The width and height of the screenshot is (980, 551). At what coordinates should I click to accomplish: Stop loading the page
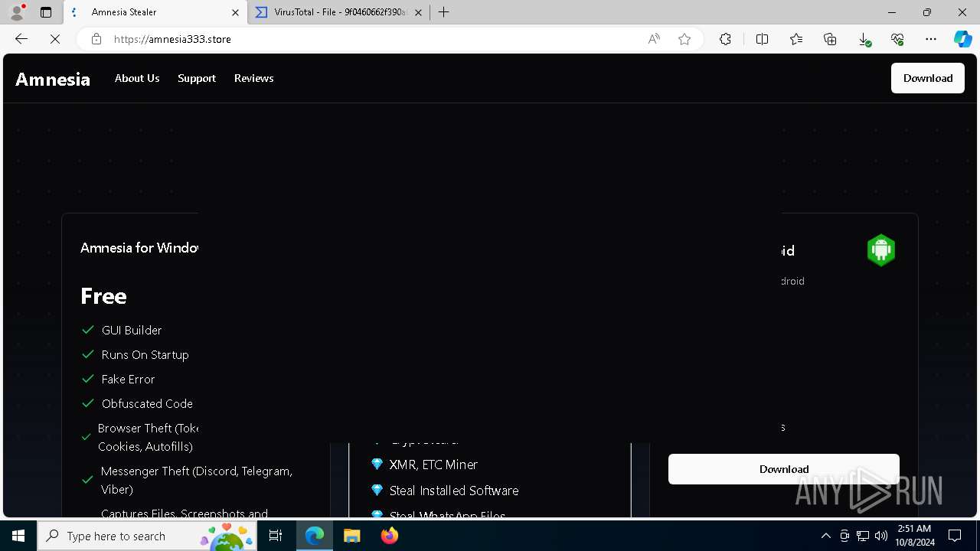(x=55, y=39)
